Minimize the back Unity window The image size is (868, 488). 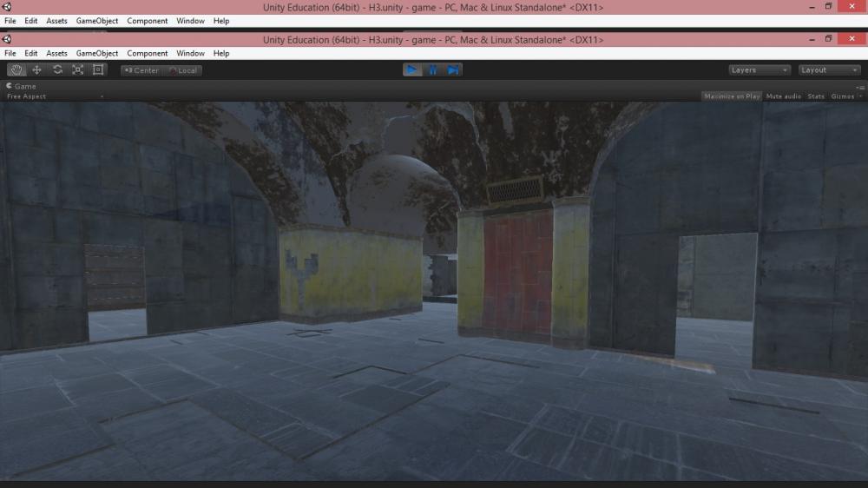(812, 7)
